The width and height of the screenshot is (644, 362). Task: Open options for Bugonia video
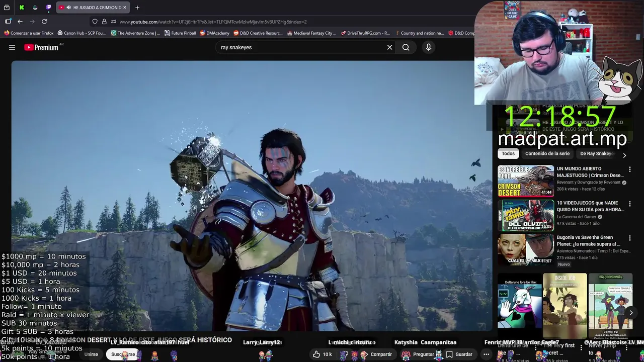[x=629, y=238]
